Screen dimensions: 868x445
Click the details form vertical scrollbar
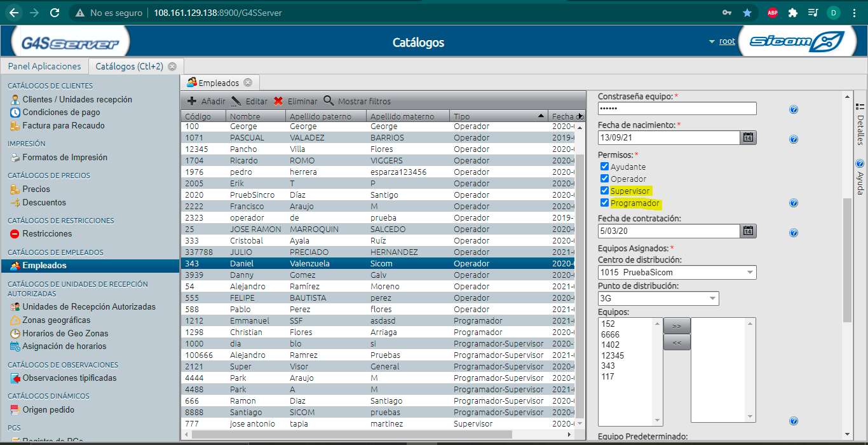pyautogui.click(x=846, y=259)
